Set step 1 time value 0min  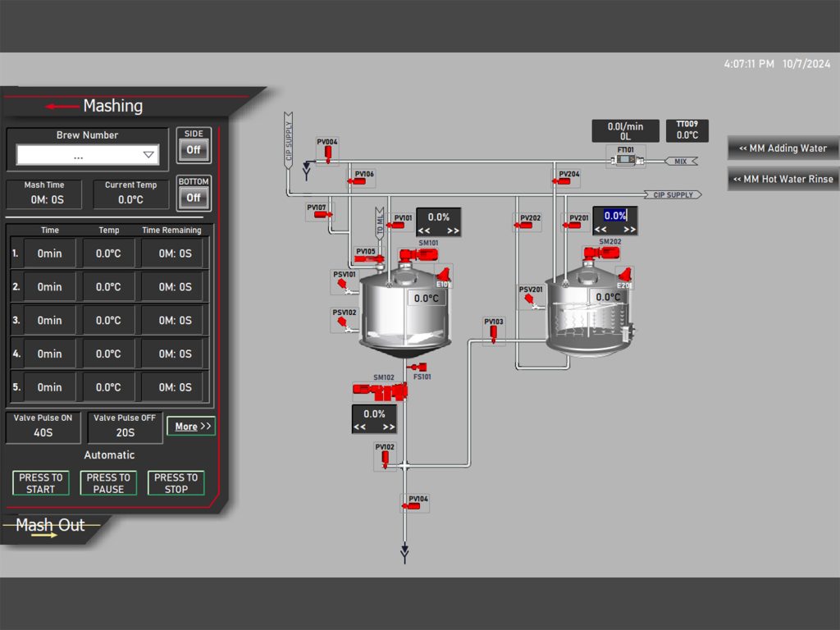(49, 253)
